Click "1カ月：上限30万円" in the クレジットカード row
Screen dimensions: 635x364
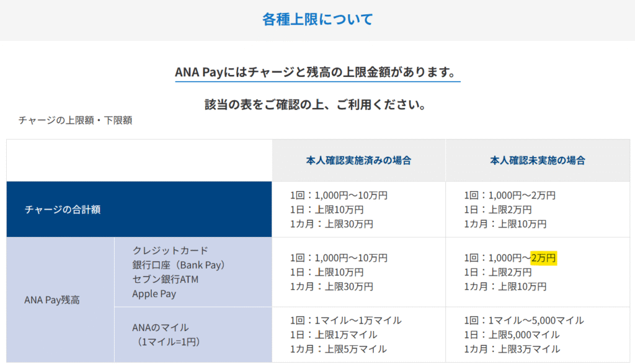click(x=331, y=286)
